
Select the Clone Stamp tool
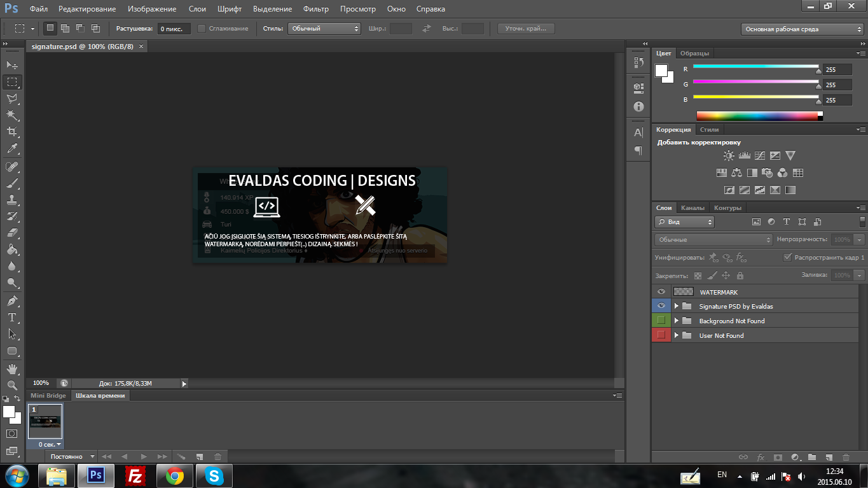click(x=12, y=200)
